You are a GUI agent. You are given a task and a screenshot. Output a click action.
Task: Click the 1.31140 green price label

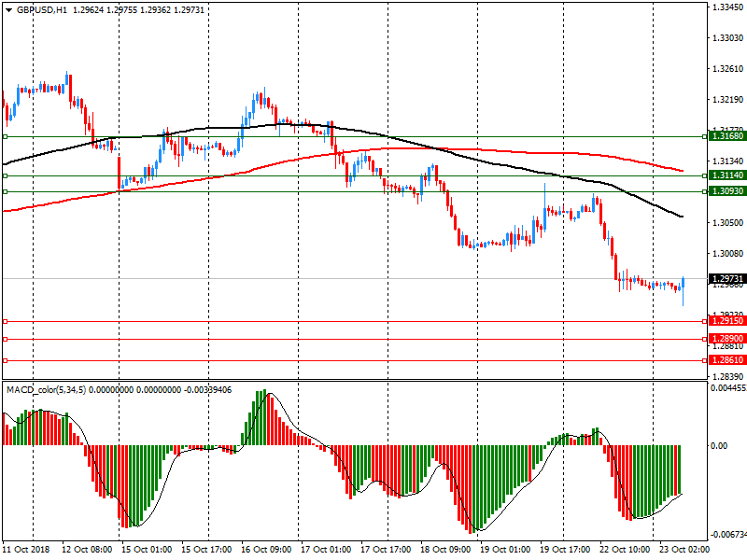tap(726, 175)
